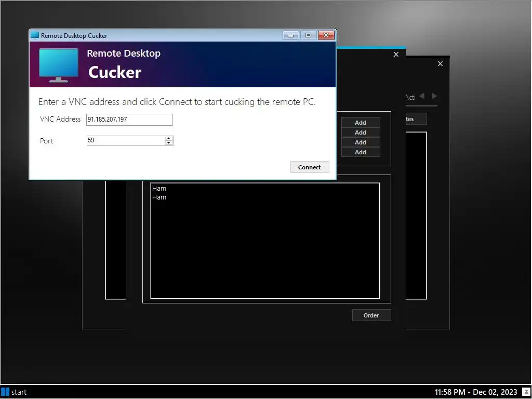Click the left tab-scroll arrow

point(422,96)
